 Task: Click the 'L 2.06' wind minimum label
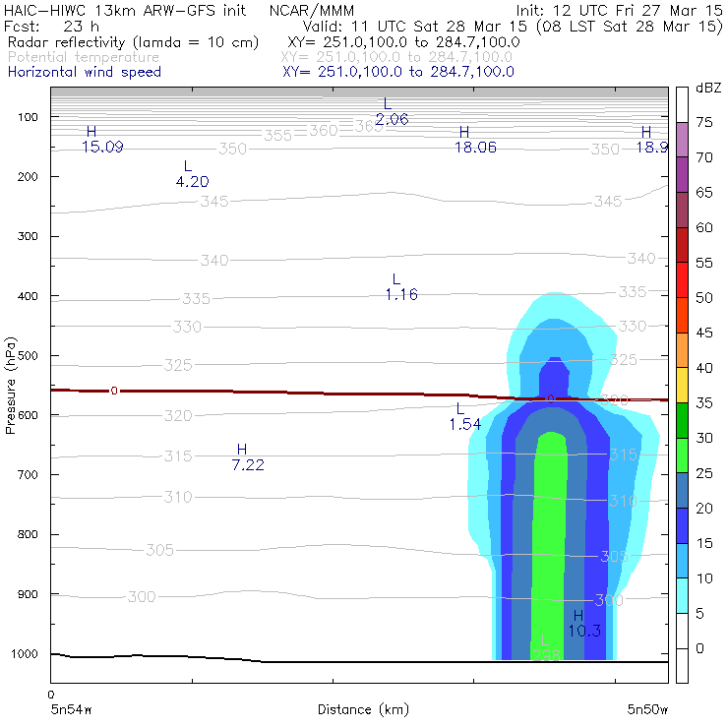pos(392,112)
